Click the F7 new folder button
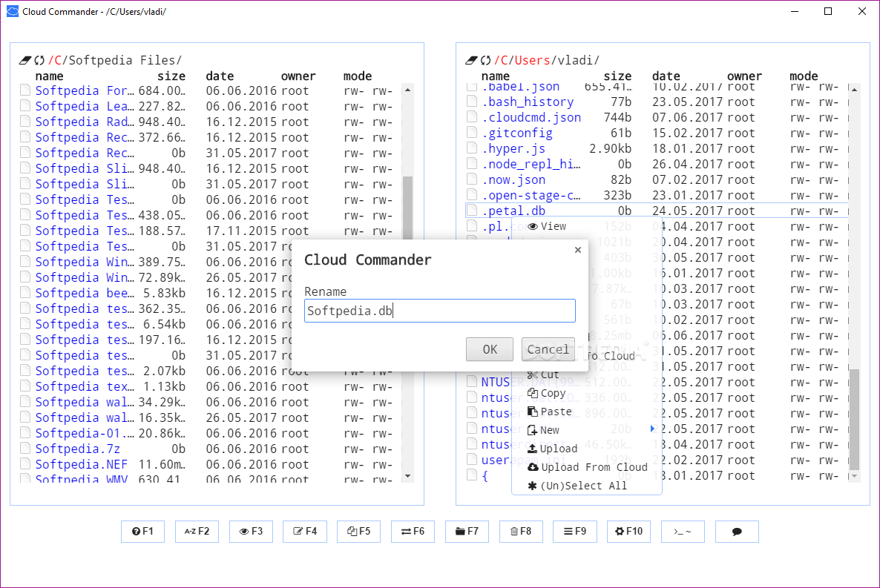This screenshot has width=880, height=588. pos(467,532)
